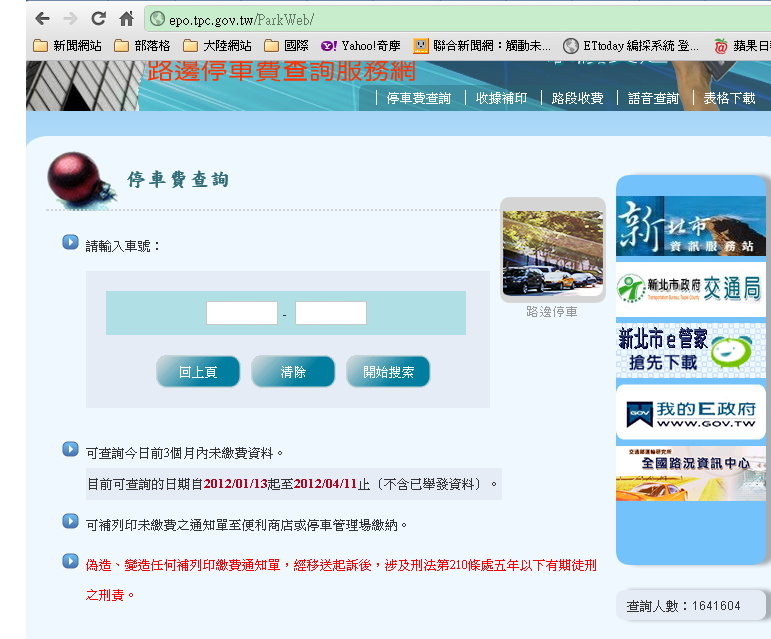Click the 開始搜索 button
This screenshot has height=639, width=771.
coord(388,372)
